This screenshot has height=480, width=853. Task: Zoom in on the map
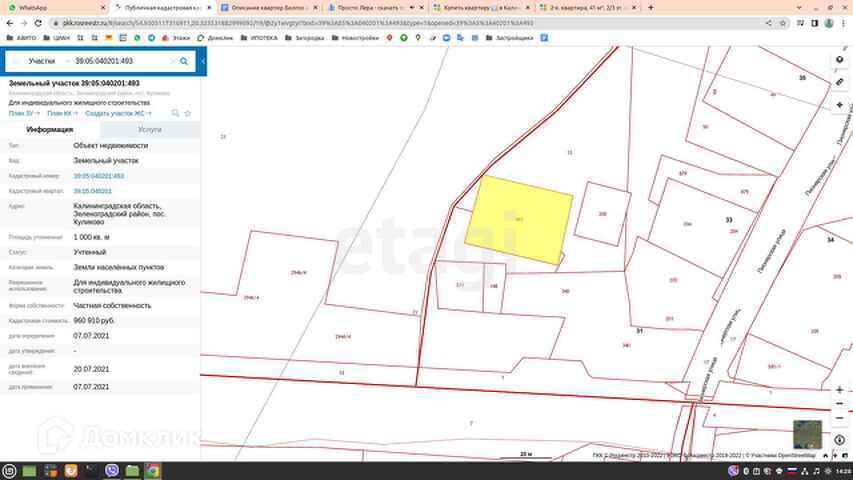pyautogui.click(x=839, y=390)
